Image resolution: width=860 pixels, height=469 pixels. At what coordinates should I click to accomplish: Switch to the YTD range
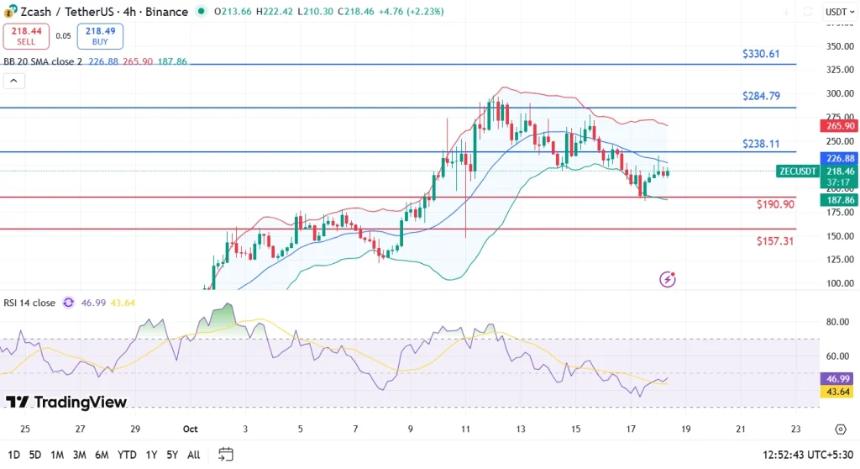point(127,454)
